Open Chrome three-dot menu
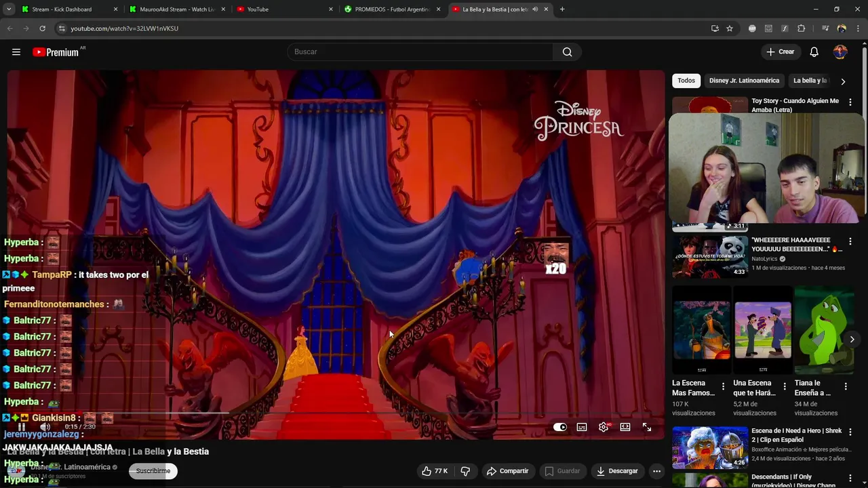The width and height of the screenshot is (868, 488). (858, 28)
